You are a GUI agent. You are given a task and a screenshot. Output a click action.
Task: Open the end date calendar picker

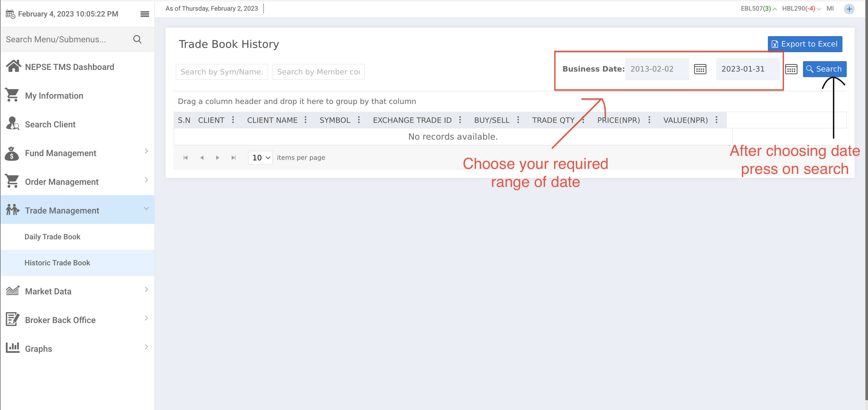[x=791, y=69]
